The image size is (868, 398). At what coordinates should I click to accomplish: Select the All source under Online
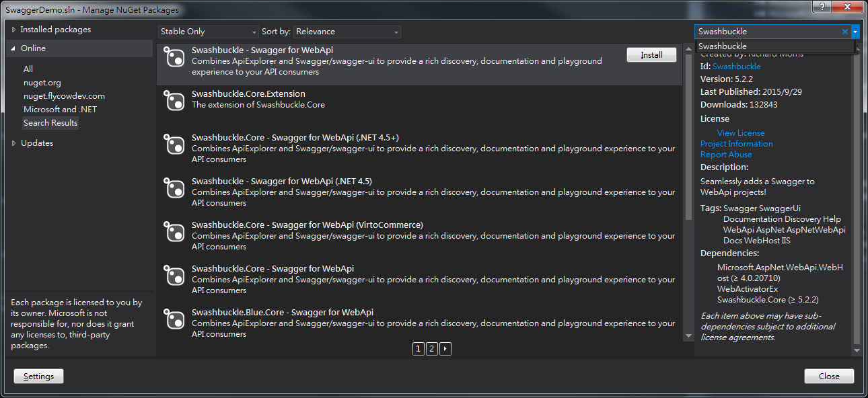click(28, 69)
